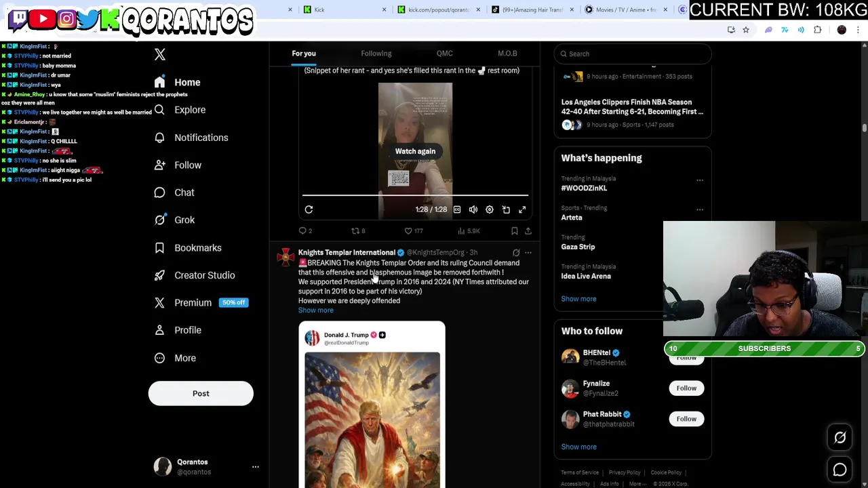Click Watch again on the video
This screenshot has height=488, width=868.
point(415,151)
